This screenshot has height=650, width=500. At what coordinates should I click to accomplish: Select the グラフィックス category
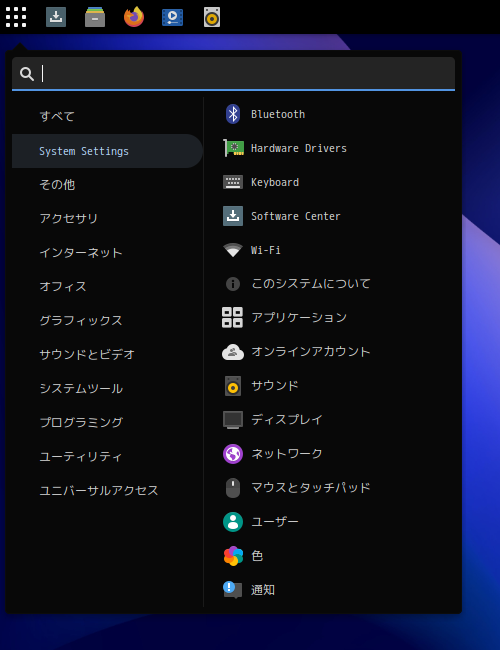click(x=107, y=320)
